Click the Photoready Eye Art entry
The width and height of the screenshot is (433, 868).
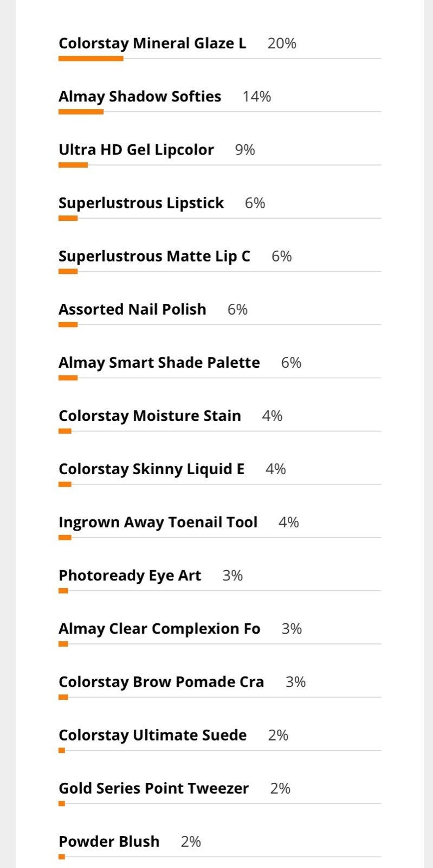coord(130,575)
